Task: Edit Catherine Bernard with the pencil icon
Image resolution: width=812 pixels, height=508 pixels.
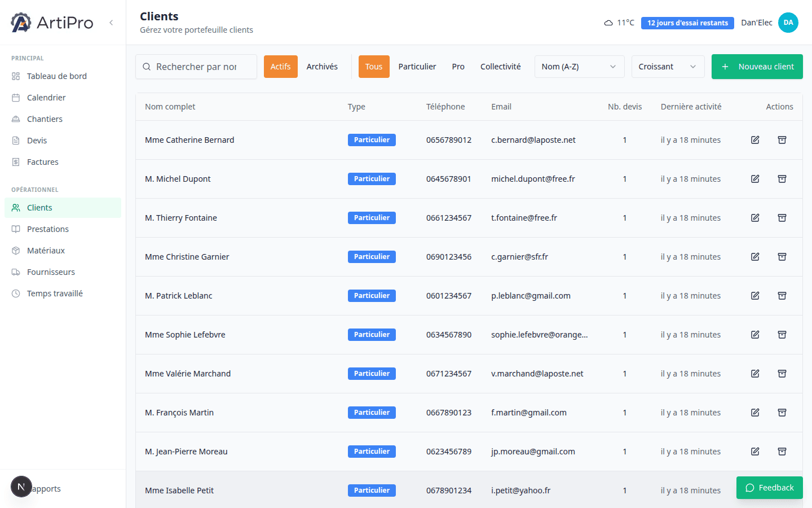Action: (x=755, y=139)
